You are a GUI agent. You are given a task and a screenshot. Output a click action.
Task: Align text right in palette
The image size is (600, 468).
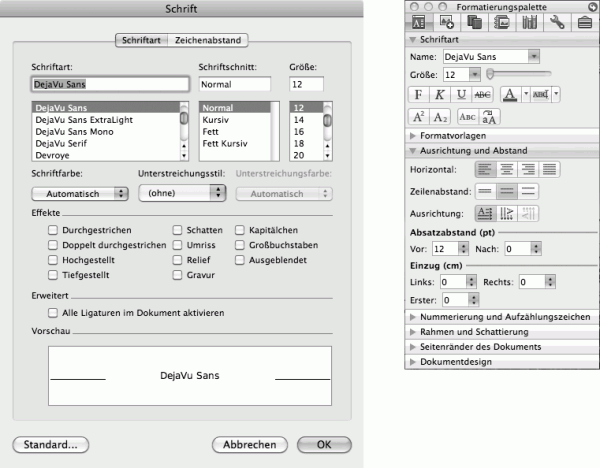click(528, 169)
